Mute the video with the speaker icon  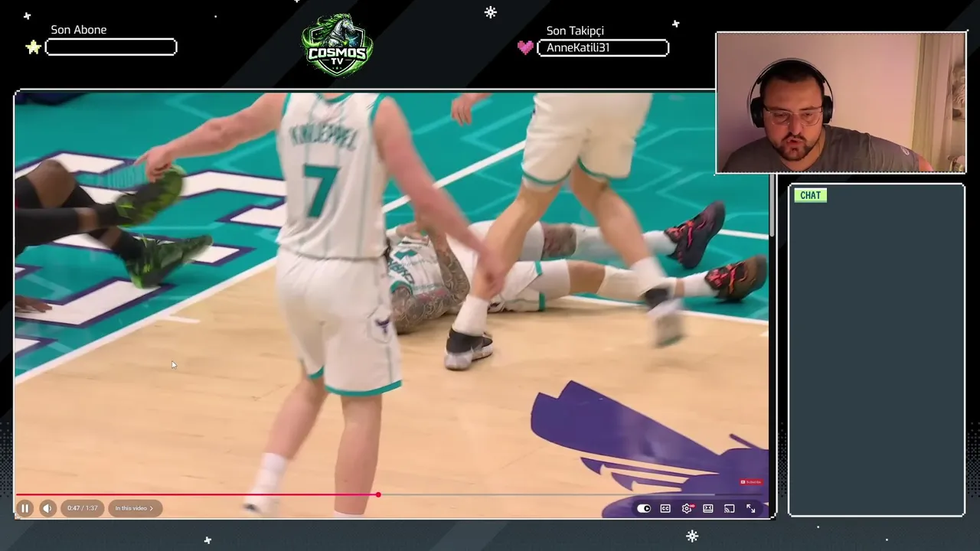click(x=47, y=508)
